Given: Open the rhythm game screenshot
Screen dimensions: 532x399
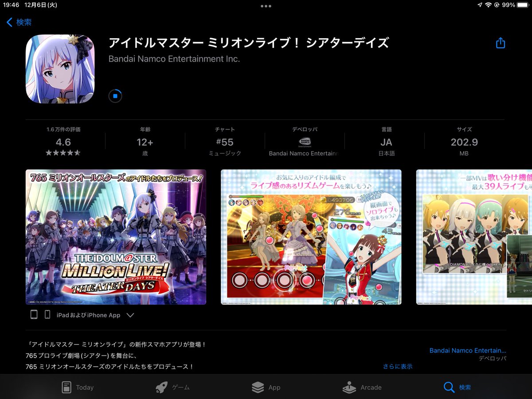Looking at the screenshot, I should pos(311,237).
